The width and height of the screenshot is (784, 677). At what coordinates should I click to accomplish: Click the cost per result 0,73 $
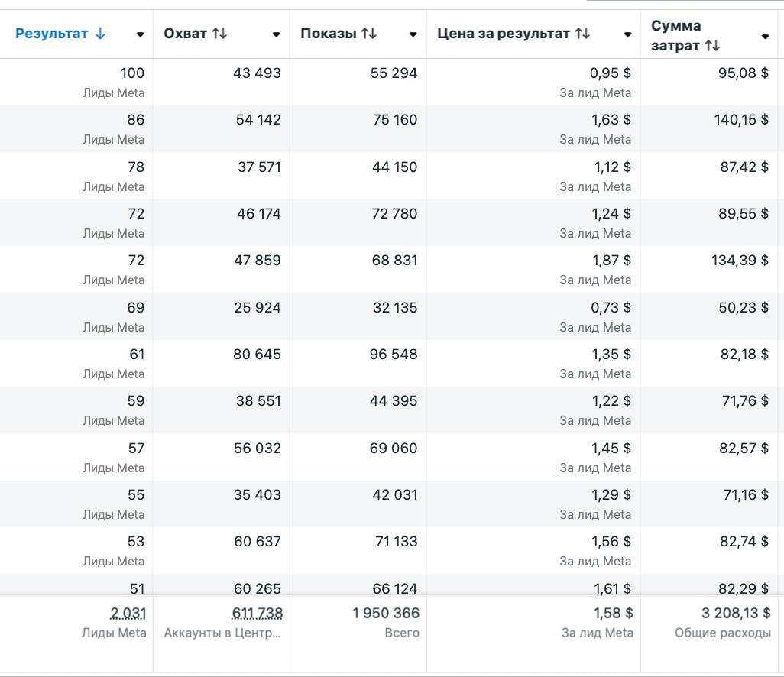612,308
